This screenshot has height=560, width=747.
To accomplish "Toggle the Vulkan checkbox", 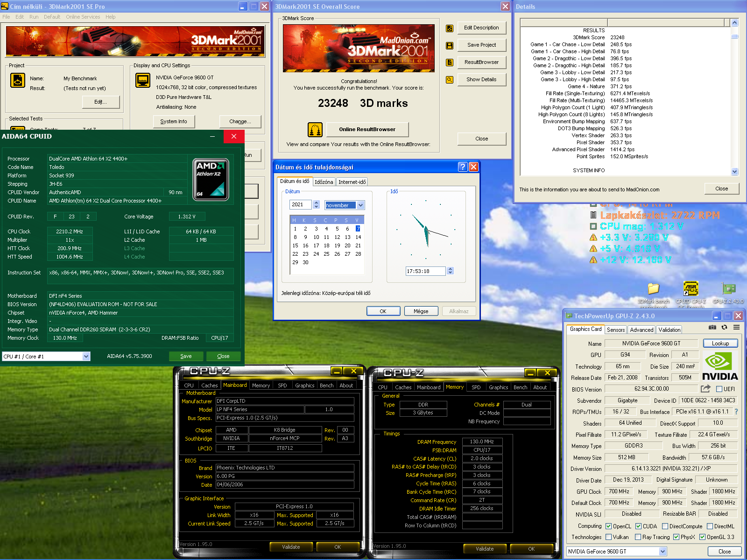I will 608,537.
